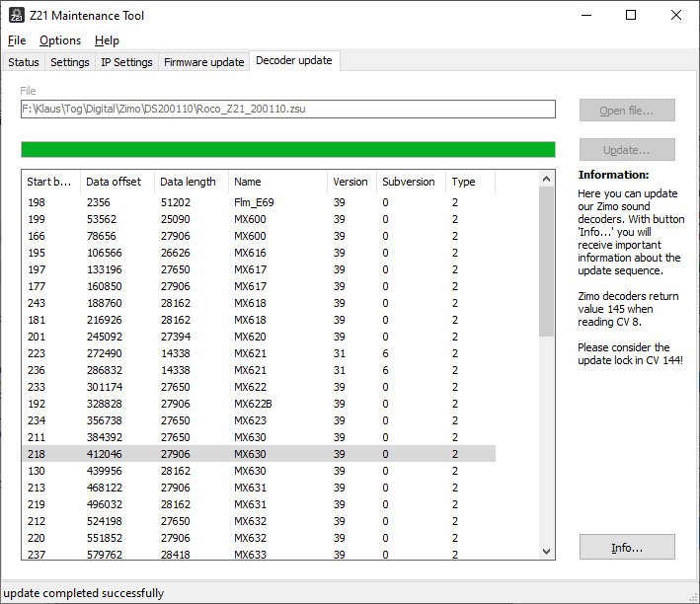Select the Decoder update tab
700x604 pixels.
pyautogui.click(x=294, y=60)
